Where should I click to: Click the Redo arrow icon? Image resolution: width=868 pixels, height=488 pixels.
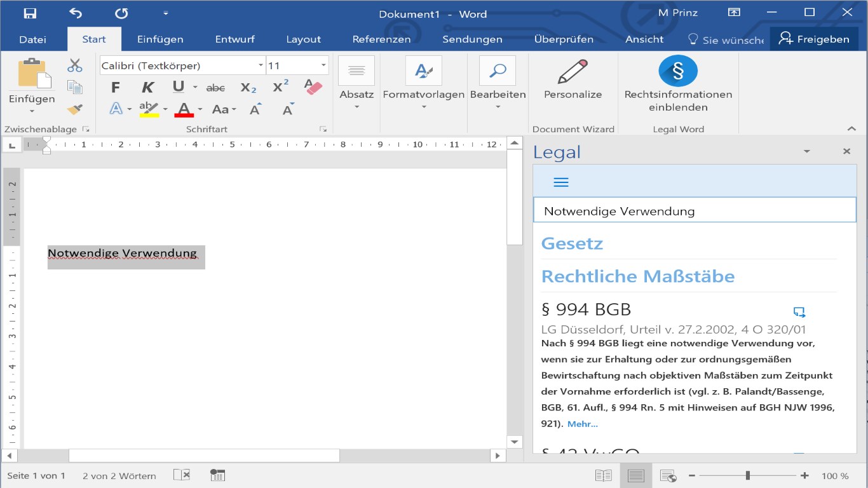(x=121, y=13)
